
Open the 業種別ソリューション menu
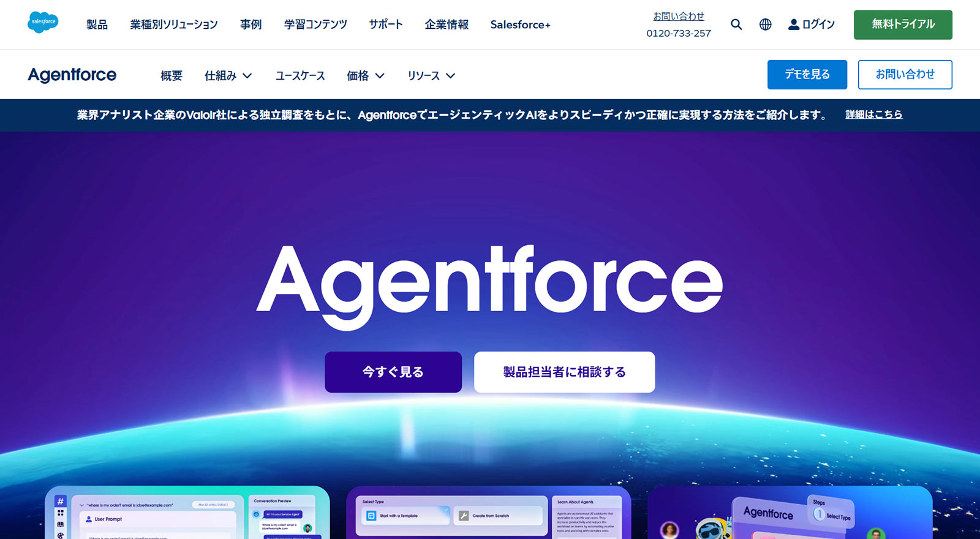click(174, 24)
